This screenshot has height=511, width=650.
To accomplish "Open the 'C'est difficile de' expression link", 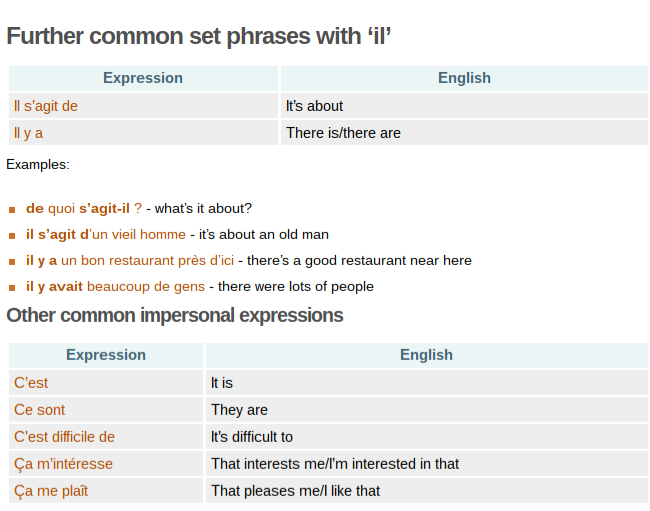I will point(64,437).
